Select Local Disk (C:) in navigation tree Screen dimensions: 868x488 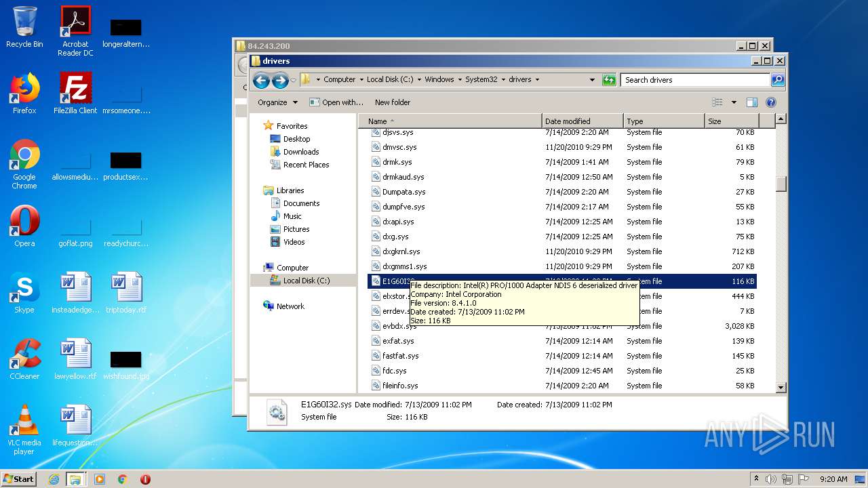306,281
